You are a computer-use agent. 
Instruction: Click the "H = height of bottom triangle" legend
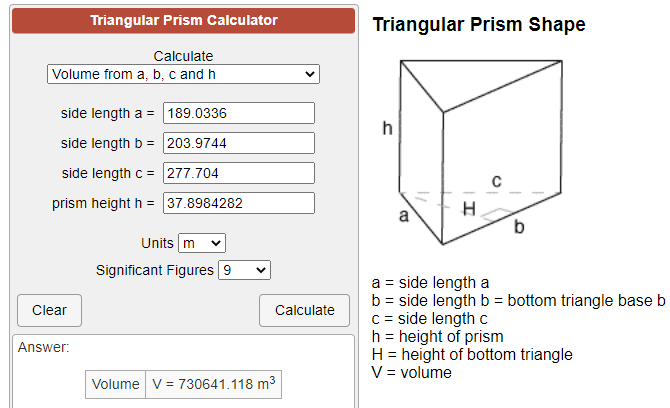pyautogui.click(x=471, y=354)
